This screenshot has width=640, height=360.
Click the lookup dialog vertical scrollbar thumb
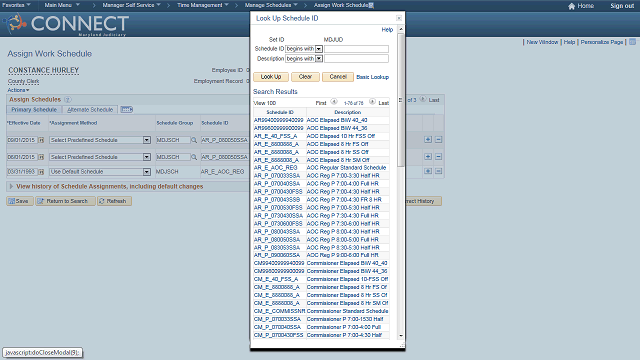[401, 100]
